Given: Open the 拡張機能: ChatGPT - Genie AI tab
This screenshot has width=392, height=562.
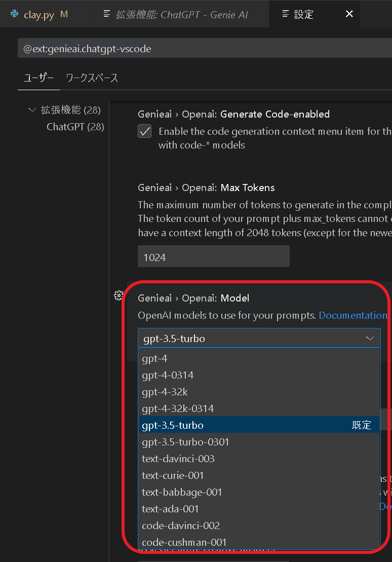Looking at the screenshot, I should pos(179,14).
